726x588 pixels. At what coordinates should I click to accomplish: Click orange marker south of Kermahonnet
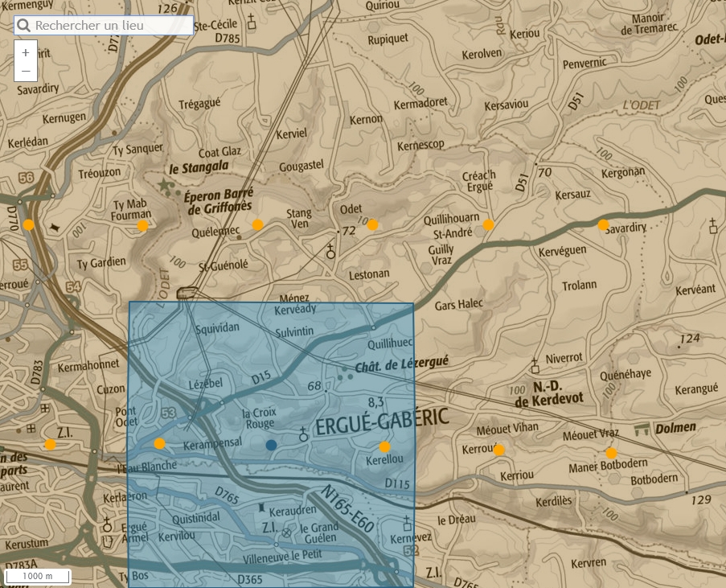pyautogui.click(x=50, y=444)
